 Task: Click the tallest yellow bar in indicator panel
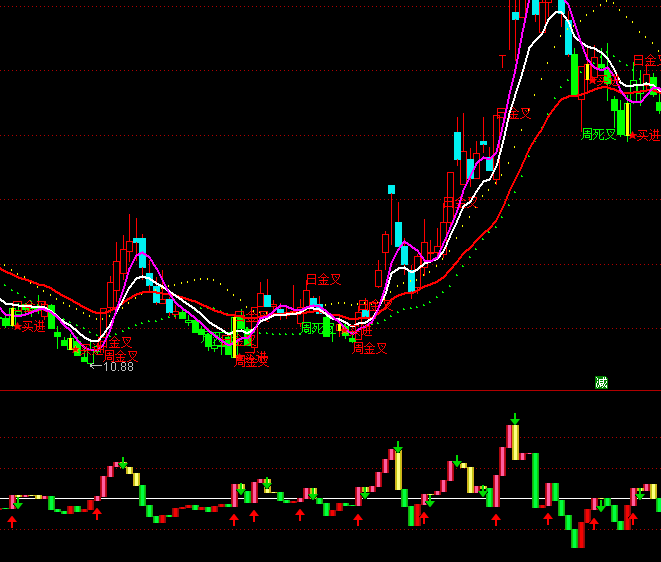point(515,441)
